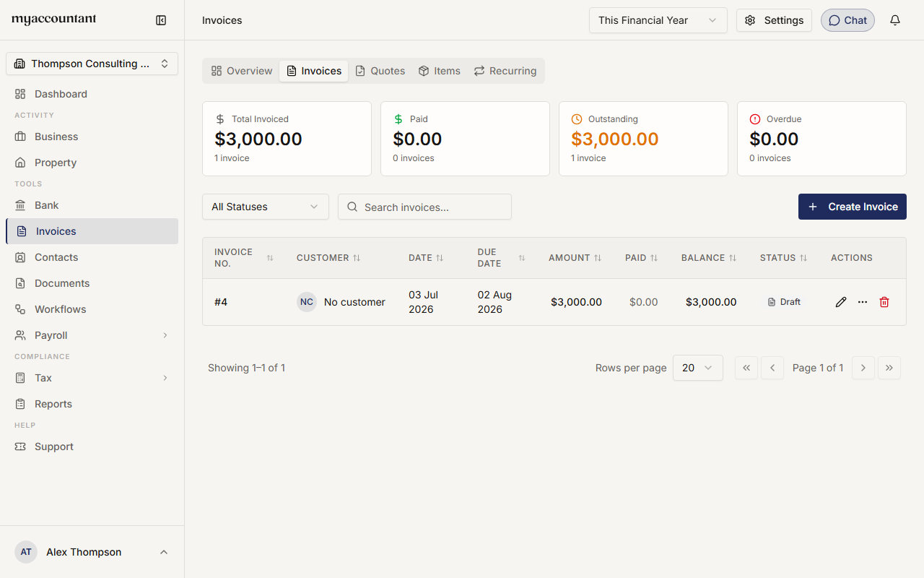Sort by Paid column arrows
Screen dimensions: 924x578
pos(654,258)
